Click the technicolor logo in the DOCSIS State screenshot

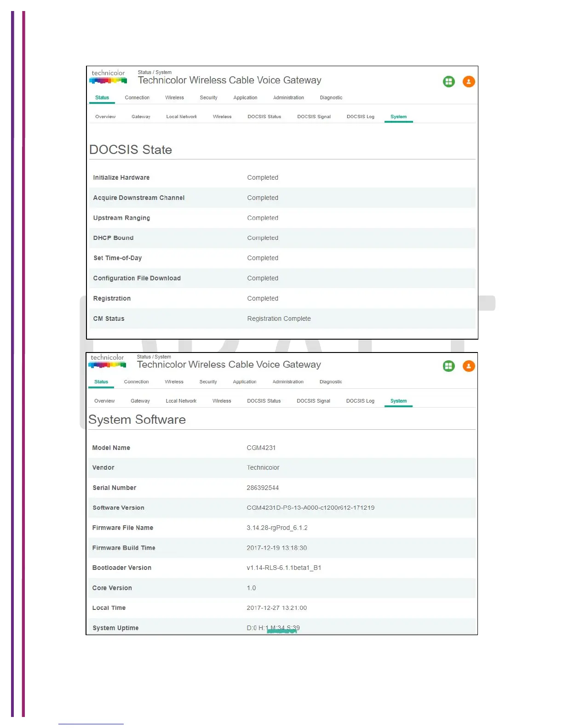[108, 77]
